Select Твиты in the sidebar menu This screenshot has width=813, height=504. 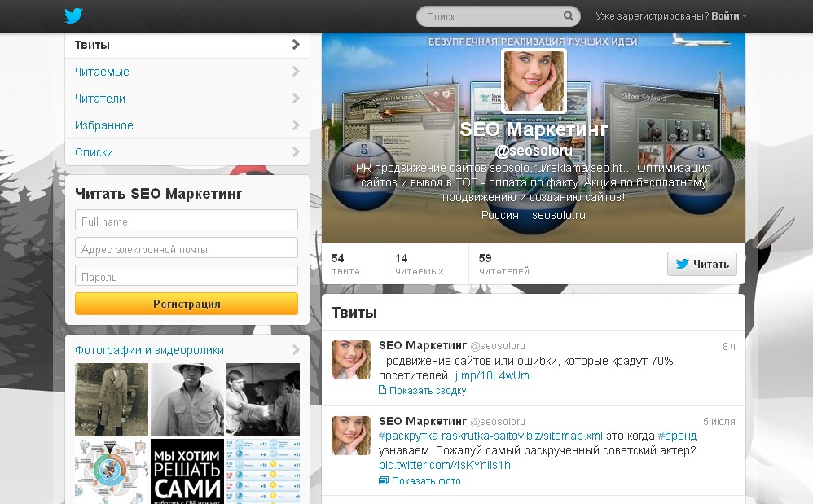pyautogui.click(x=187, y=45)
